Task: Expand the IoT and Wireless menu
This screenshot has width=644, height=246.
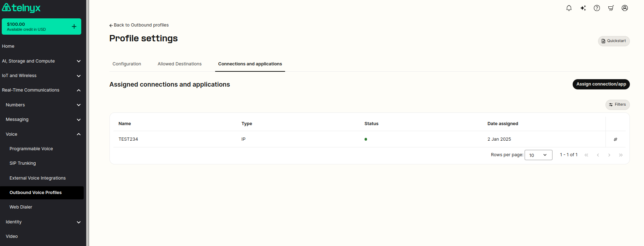Action: pos(42,76)
